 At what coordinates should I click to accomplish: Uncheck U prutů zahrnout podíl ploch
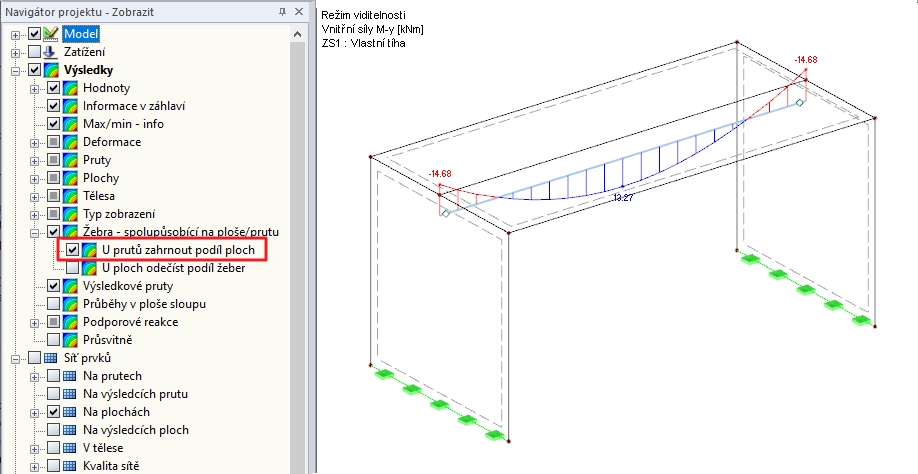[x=72, y=250]
